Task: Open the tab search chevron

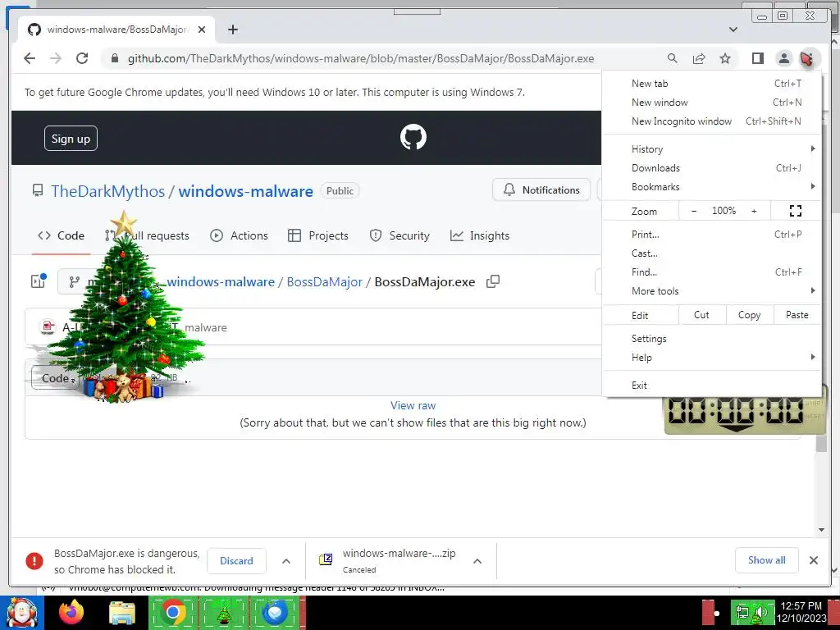Action: click(733, 30)
